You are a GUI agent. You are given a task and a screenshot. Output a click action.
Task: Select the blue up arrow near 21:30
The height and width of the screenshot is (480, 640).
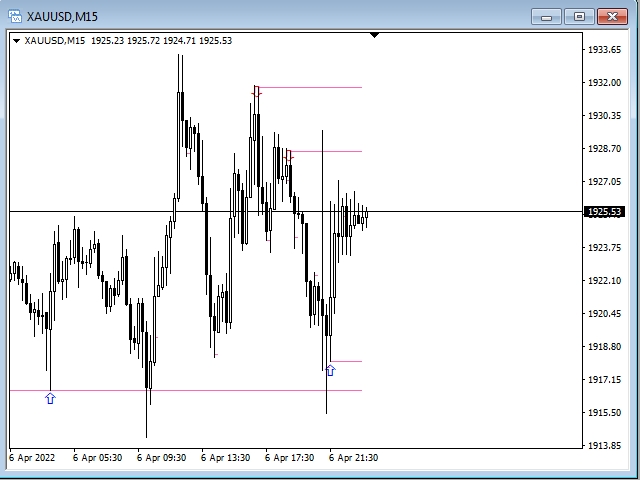point(331,371)
